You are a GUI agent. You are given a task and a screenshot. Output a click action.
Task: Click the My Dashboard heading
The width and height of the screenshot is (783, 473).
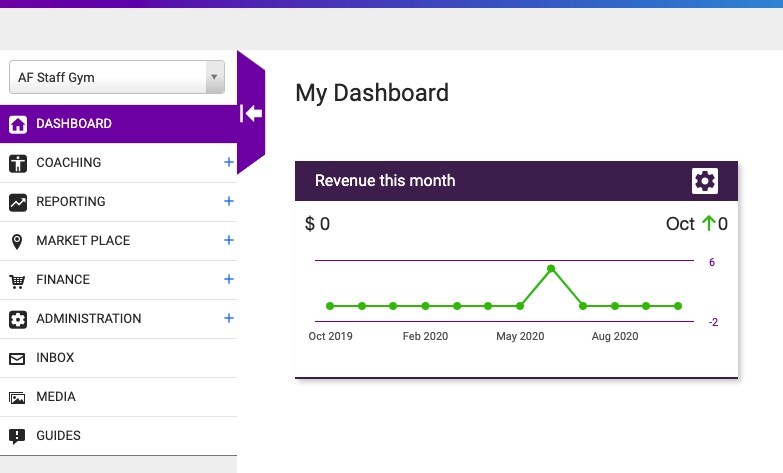[x=372, y=93]
